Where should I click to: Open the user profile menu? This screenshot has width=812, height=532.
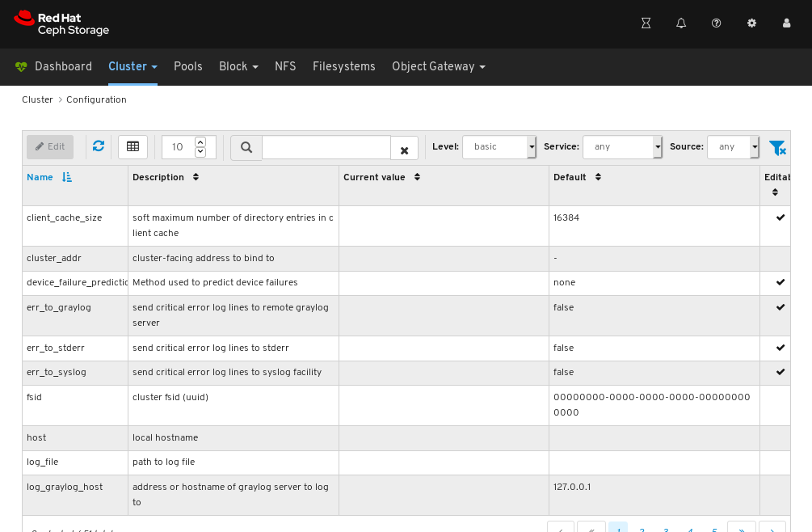click(787, 23)
